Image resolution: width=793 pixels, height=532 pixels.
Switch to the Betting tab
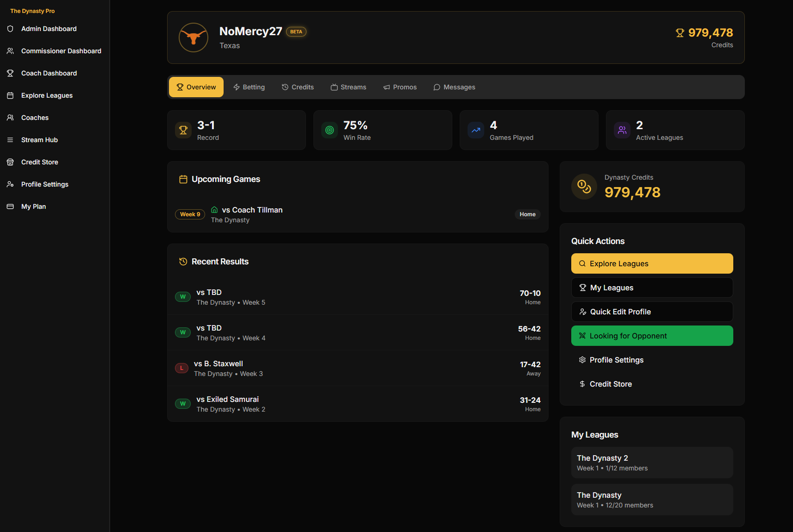pos(249,87)
